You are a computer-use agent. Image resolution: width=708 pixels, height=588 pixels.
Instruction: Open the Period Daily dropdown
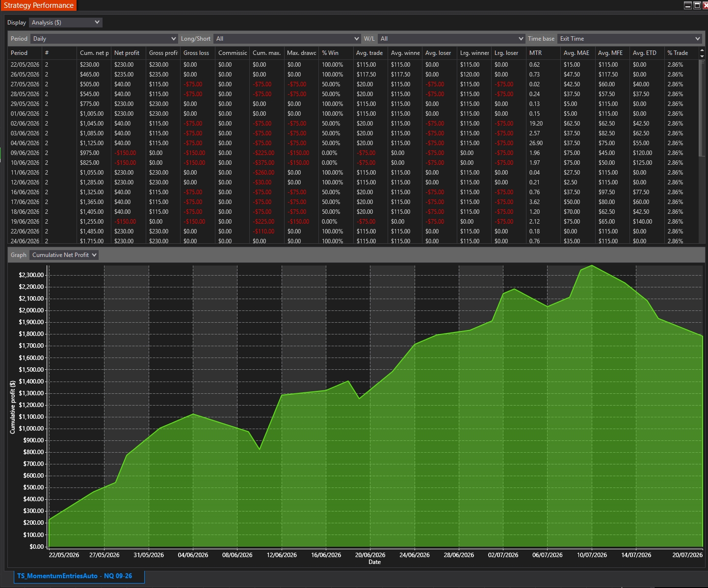pos(104,39)
